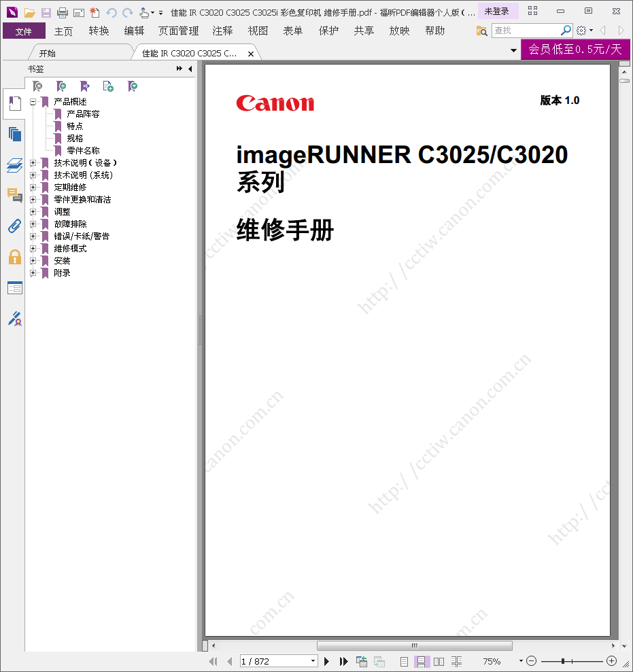Jump to the last page
The image size is (633, 672).
click(x=343, y=661)
